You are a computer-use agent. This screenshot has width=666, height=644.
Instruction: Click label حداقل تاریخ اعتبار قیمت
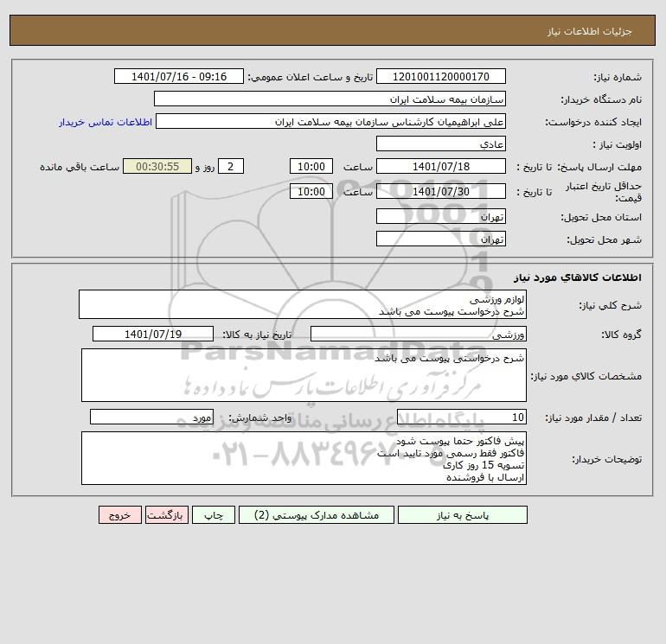click(x=603, y=192)
